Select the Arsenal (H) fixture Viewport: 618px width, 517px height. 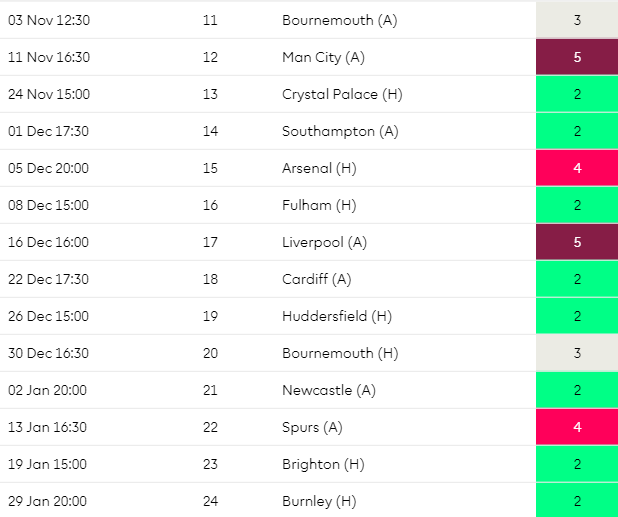(x=319, y=168)
